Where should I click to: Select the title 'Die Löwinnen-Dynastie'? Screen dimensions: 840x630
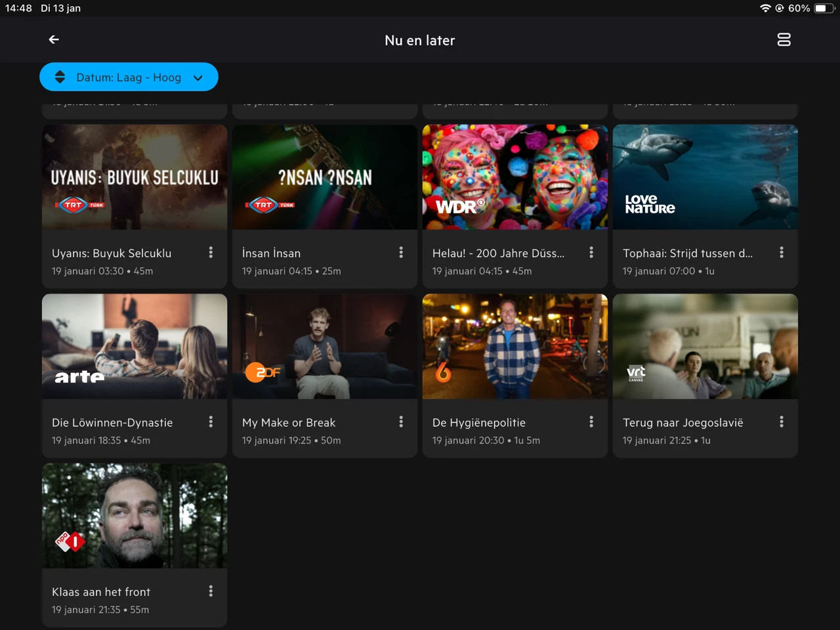pos(112,423)
